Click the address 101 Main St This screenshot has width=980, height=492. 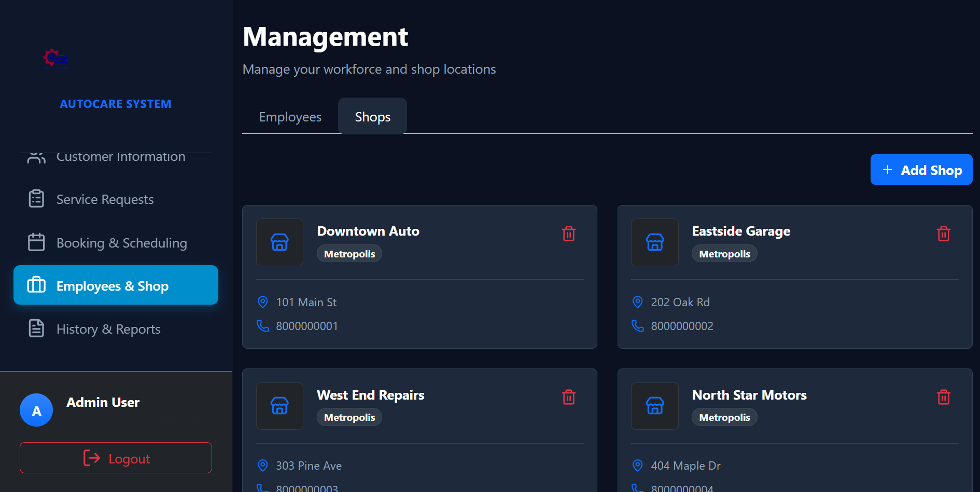click(x=306, y=302)
